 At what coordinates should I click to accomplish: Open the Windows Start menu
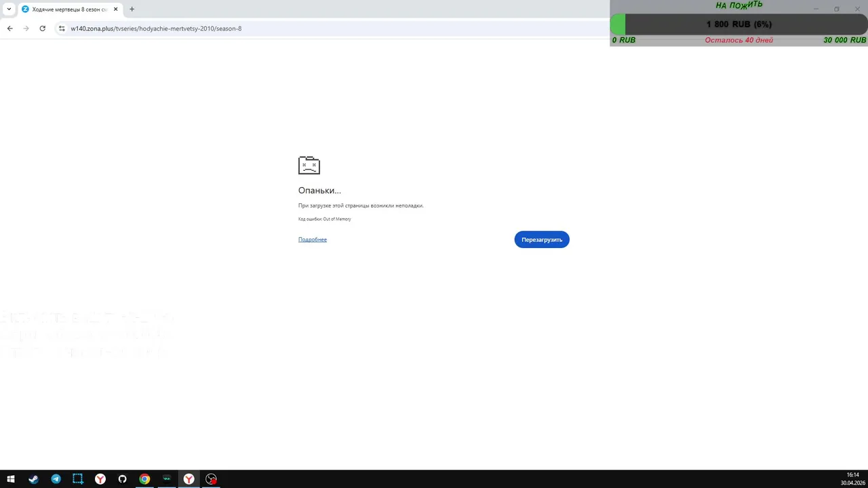click(x=11, y=479)
